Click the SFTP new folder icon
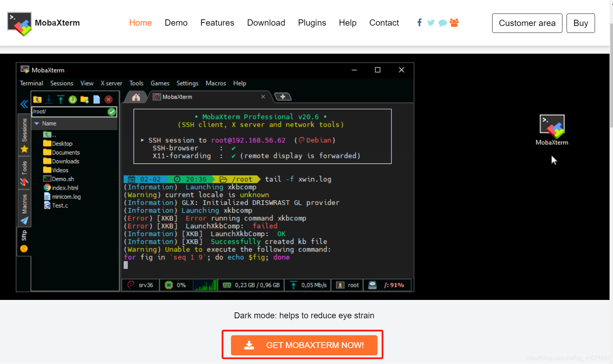 click(85, 100)
